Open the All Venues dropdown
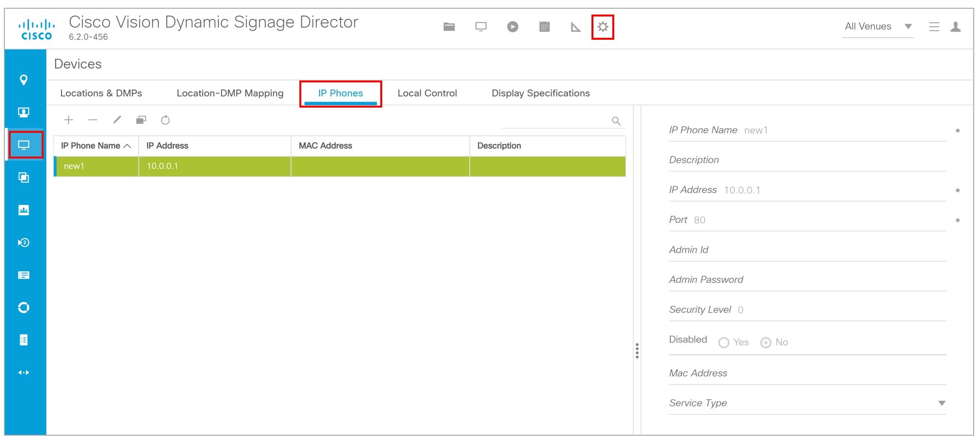The height and width of the screenshot is (443, 980). (x=878, y=27)
